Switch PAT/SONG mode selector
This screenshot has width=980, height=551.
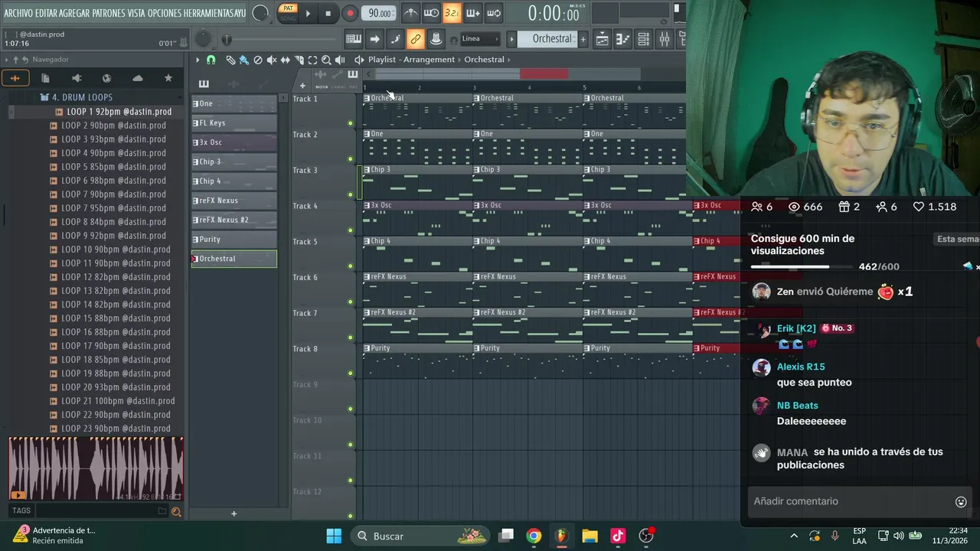(288, 13)
